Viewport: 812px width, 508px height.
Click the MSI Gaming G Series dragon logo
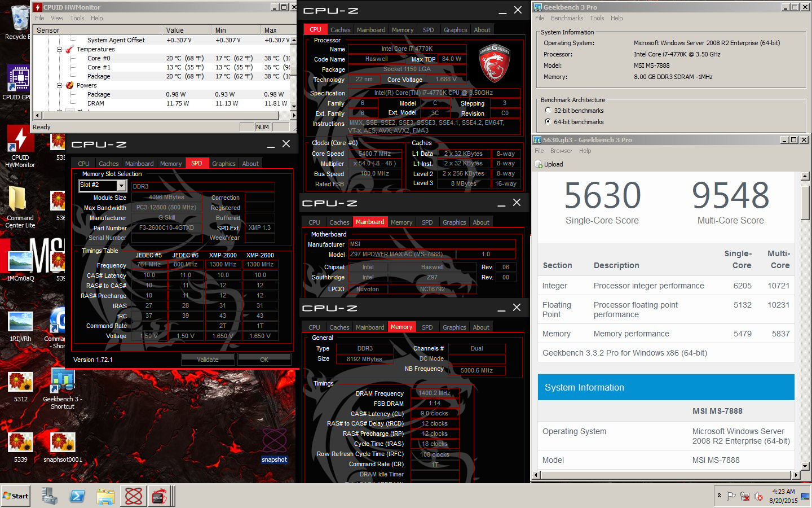pyautogui.click(x=495, y=63)
